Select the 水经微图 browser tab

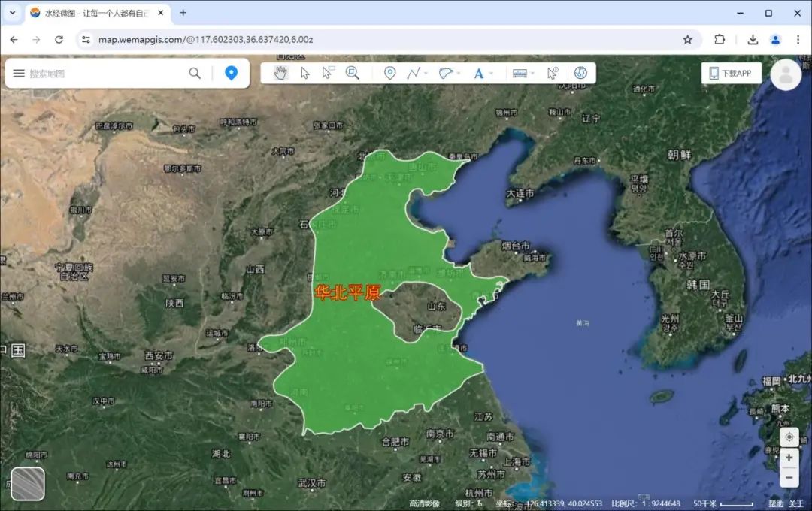coord(95,13)
